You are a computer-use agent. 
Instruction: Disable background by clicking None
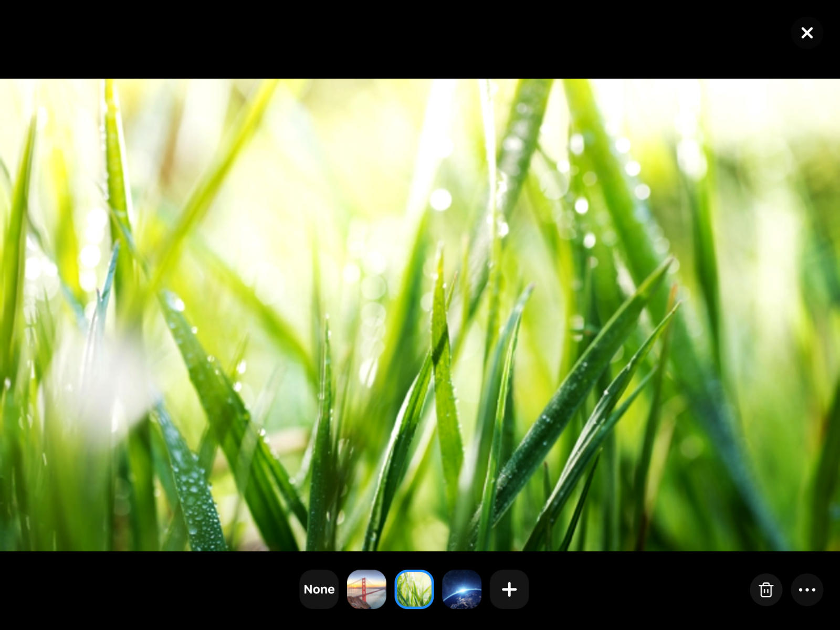click(319, 589)
